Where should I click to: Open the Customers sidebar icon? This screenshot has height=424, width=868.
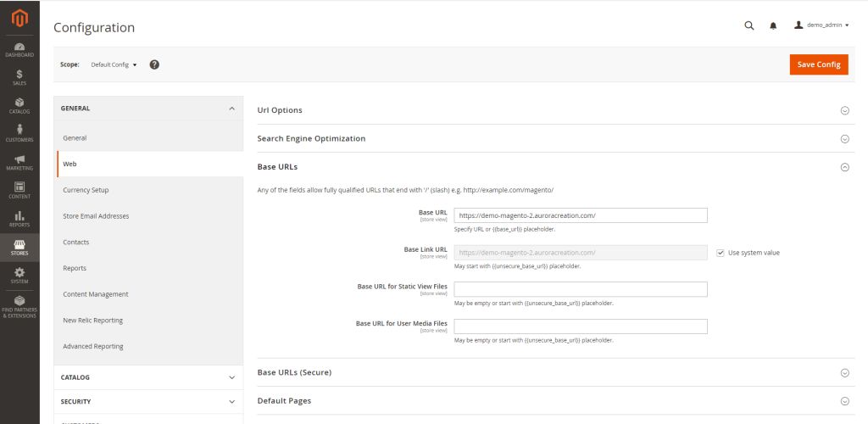(19, 135)
